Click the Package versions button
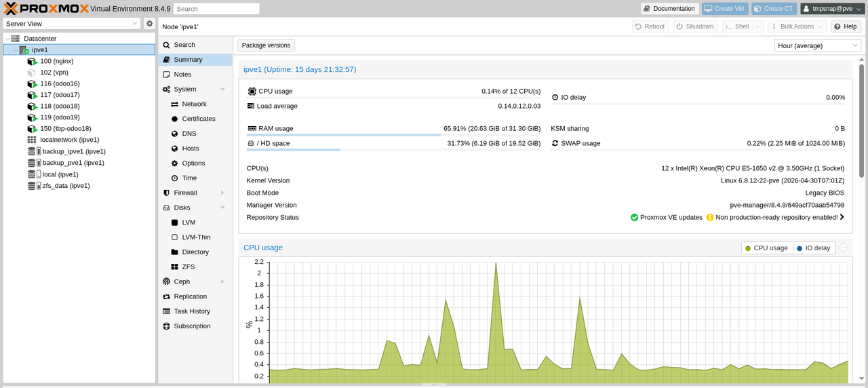The image size is (868, 388). click(266, 45)
